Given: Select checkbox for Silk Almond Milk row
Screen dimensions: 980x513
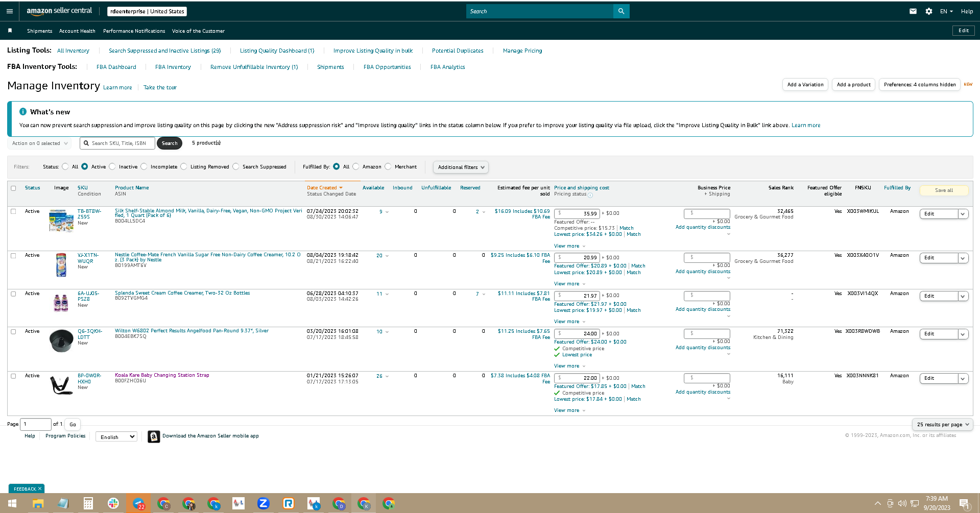Looking at the screenshot, I should coord(13,211).
